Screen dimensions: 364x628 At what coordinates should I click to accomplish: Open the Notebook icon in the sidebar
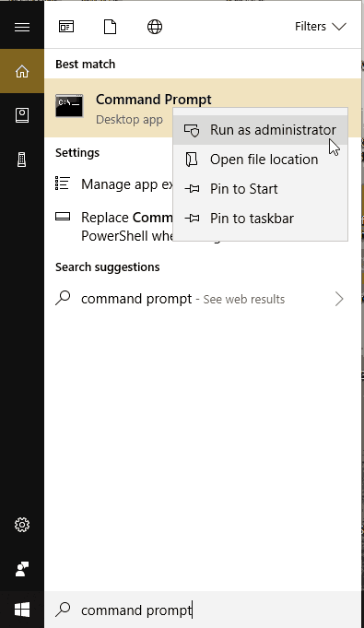[x=22, y=115]
